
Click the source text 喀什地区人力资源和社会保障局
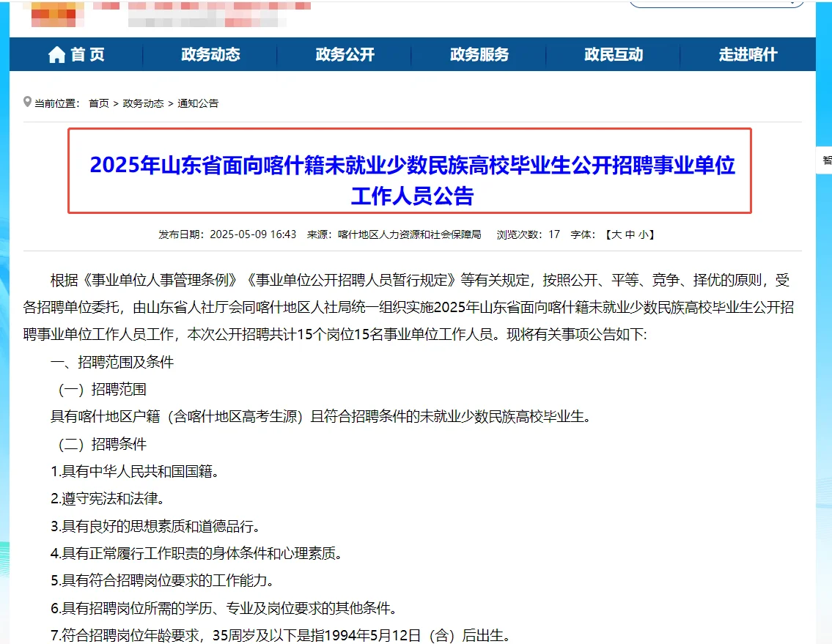tap(410, 234)
